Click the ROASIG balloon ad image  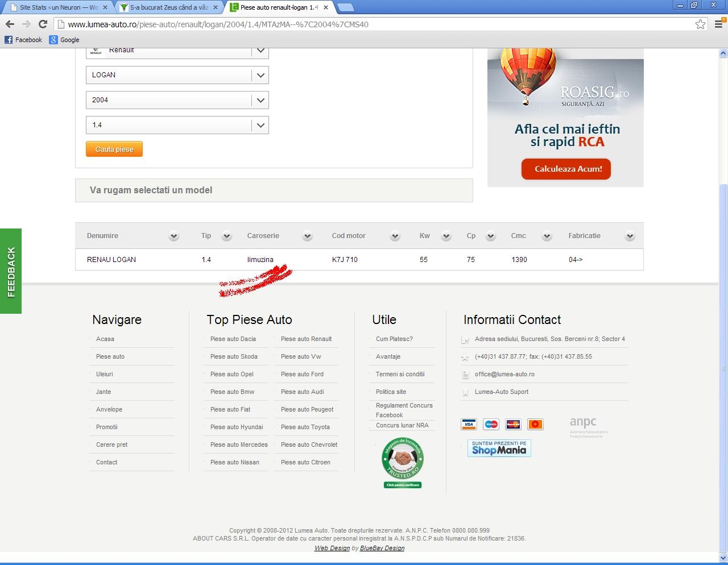565,118
